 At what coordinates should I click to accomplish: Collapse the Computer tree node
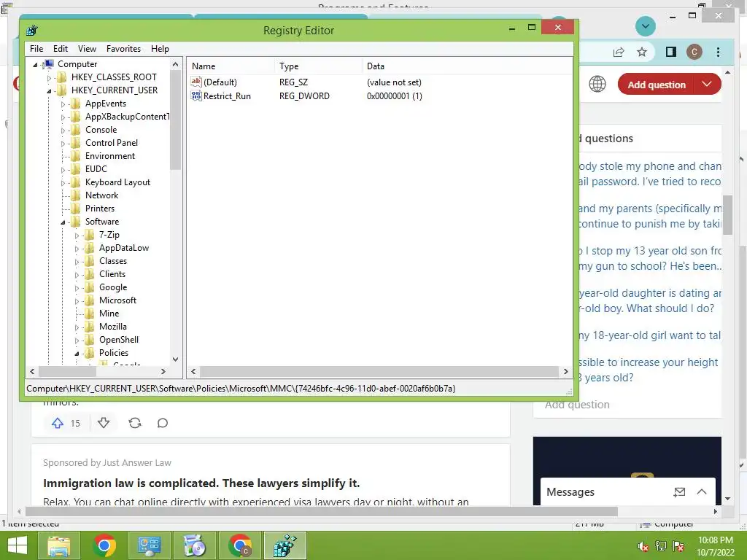point(35,64)
